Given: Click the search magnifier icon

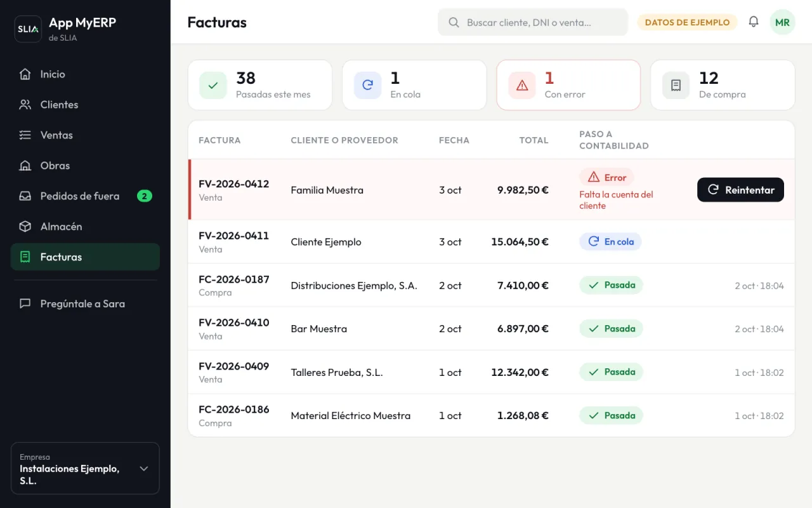Looking at the screenshot, I should [x=454, y=22].
